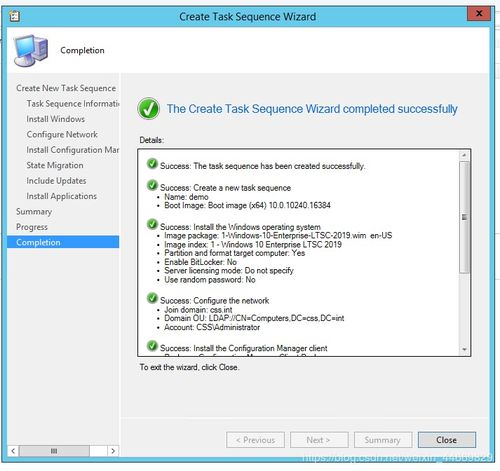Click the sidebar horizontal scroll right arrow
Image resolution: width=500 pixels, height=471 pixels.
(113, 451)
